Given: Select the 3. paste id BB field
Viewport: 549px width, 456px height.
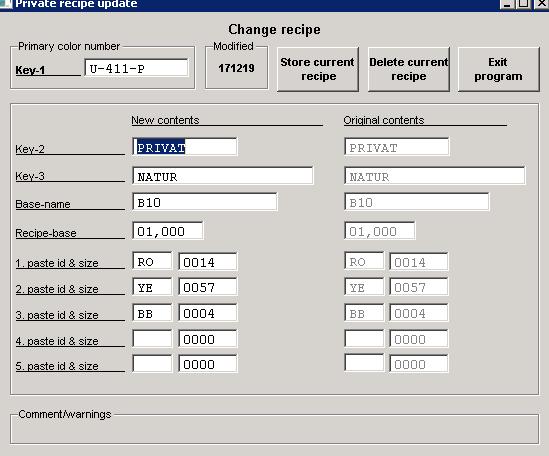Looking at the screenshot, I should 152,312.
